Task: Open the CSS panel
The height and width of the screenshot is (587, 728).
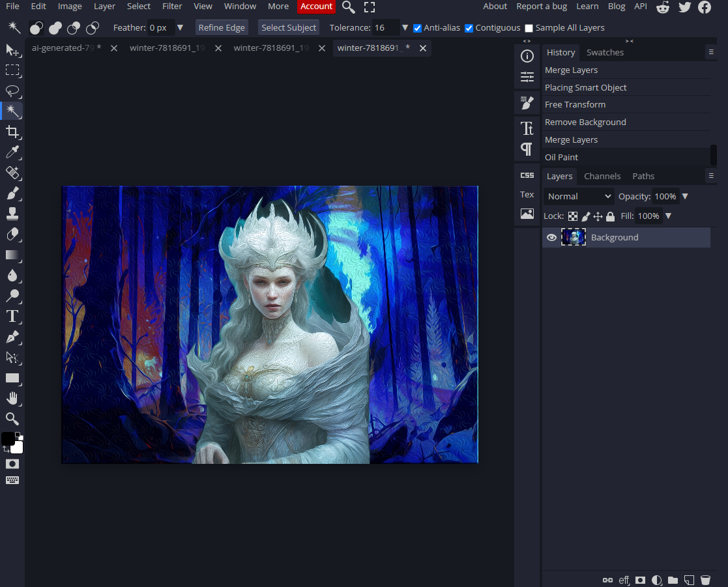Action: point(527,175)
